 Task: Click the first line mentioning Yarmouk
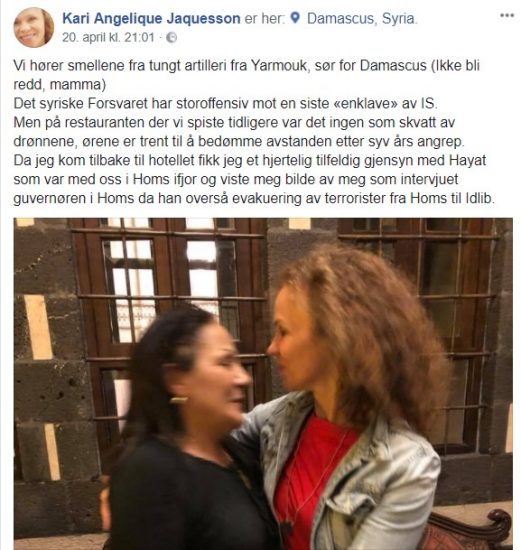246,66
